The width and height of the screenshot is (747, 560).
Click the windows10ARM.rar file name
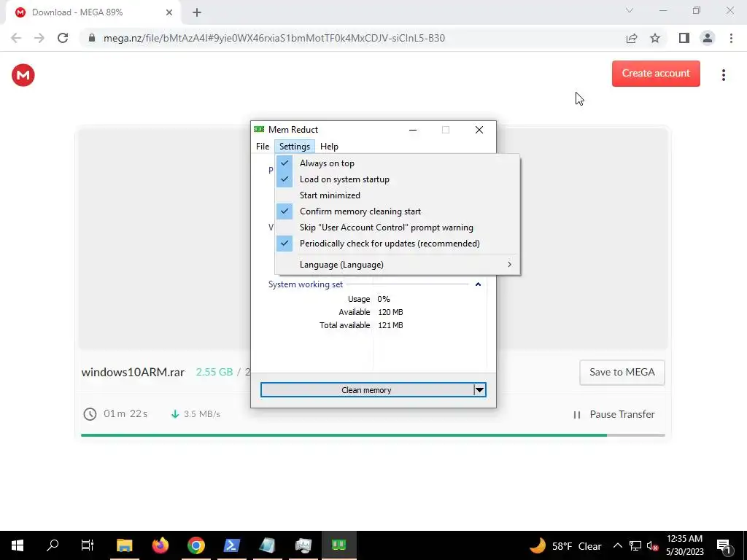(x=133, y=373)
